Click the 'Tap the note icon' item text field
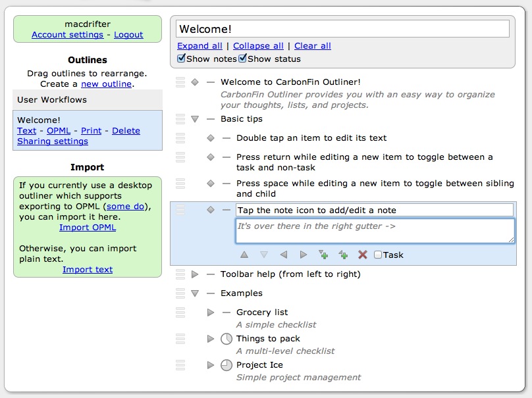This screenshot has width=532, height=398. click(375, 211)
